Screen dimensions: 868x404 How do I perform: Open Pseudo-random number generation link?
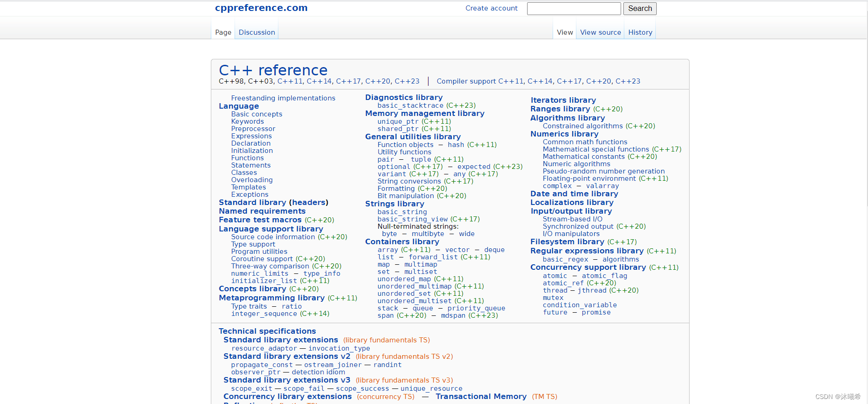pos(604,171)
